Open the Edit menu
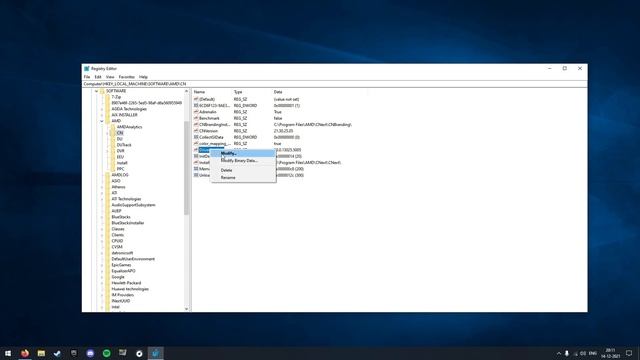 (98, 77)
